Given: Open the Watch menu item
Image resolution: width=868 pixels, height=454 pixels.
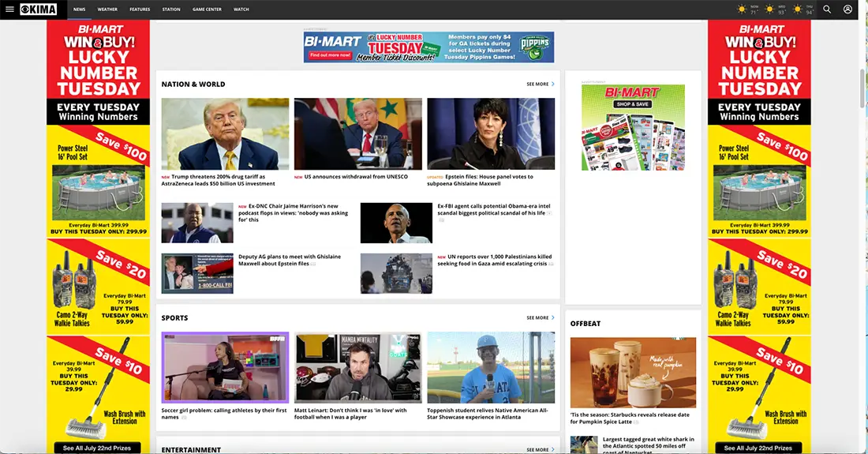Looking at the screenshot, I should [241, 9].
